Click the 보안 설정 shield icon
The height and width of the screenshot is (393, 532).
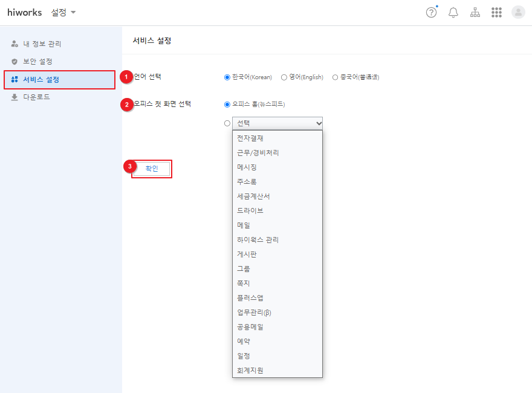tap(15, 62)
